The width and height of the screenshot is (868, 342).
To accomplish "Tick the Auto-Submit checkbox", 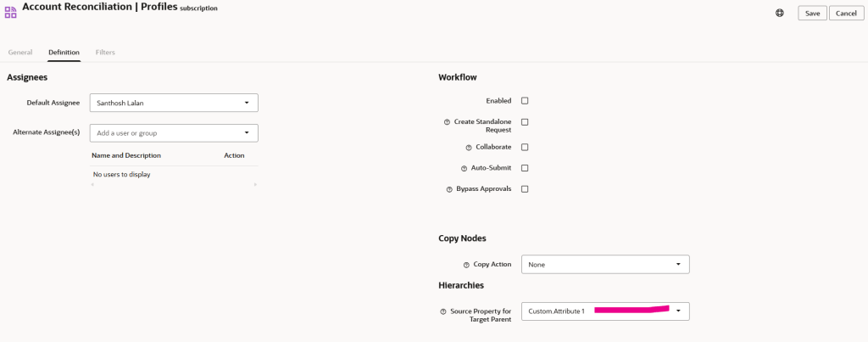I will pyautogui.click(x=525, y=168).
